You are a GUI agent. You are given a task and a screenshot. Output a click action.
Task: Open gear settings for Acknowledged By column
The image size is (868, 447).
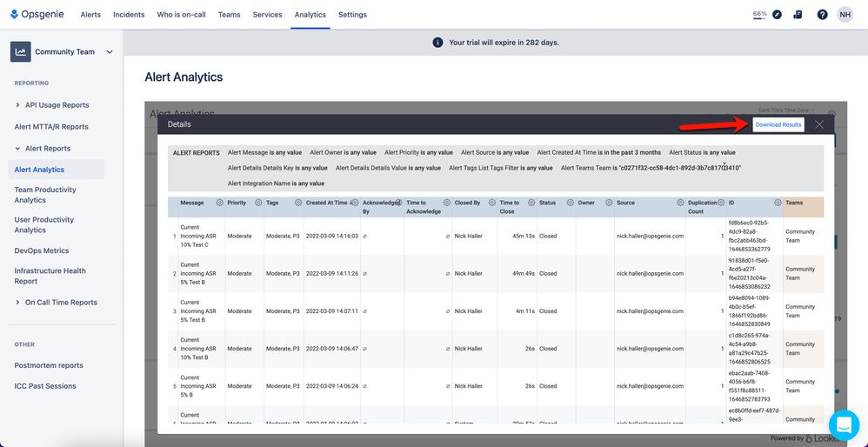pos(397,203)
